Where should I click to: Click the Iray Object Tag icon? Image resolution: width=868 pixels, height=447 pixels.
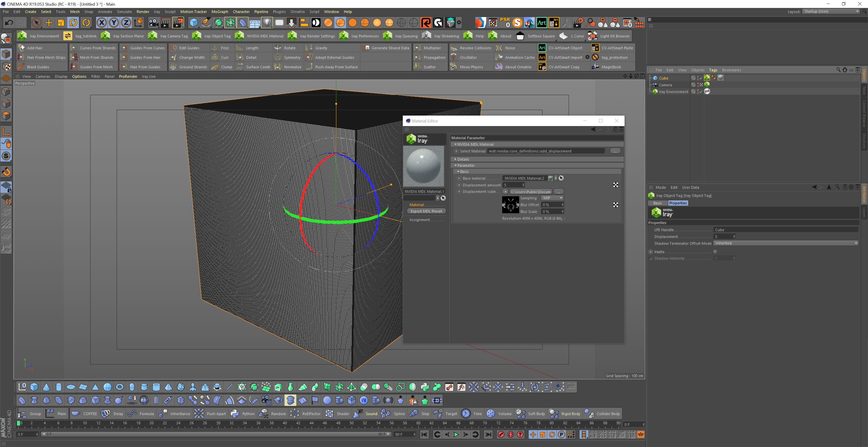pyautogui.click(x=197, y=36)
